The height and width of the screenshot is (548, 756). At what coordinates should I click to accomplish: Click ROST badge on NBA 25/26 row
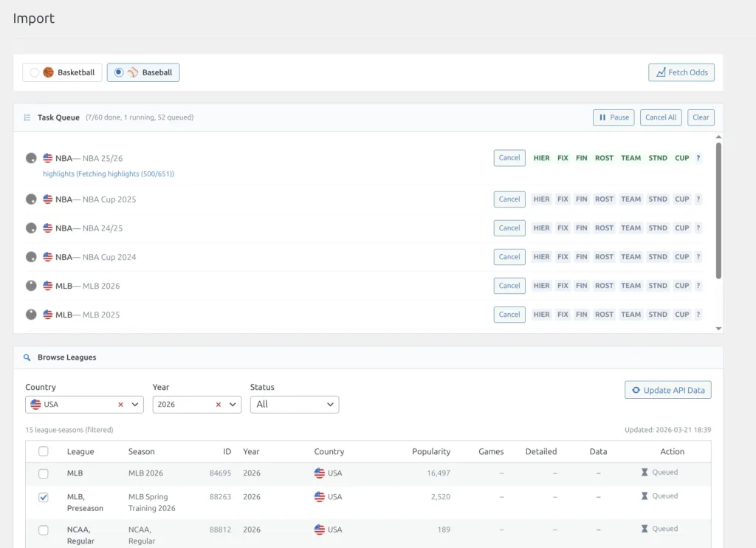(x=604, y=158)
